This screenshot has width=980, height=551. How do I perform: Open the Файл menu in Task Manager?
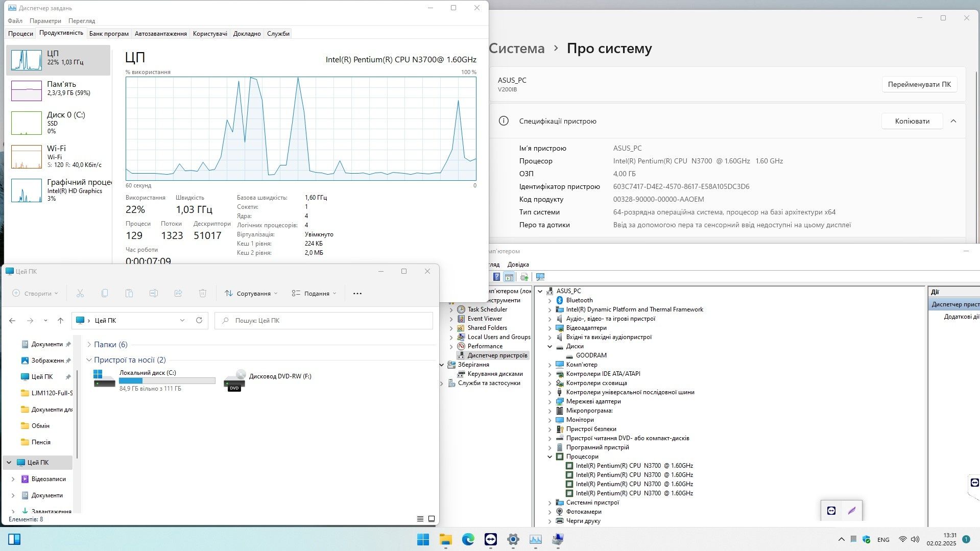click(x=15, y=21)
